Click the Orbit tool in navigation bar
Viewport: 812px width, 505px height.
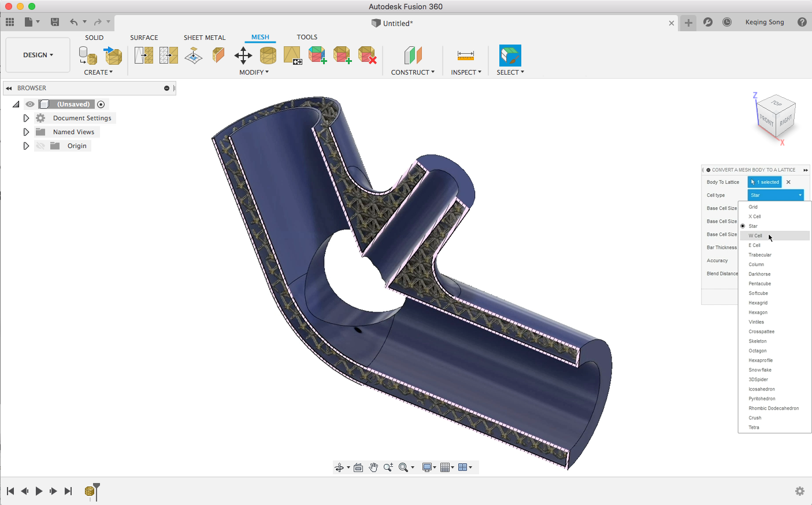[x=339, y=467]
